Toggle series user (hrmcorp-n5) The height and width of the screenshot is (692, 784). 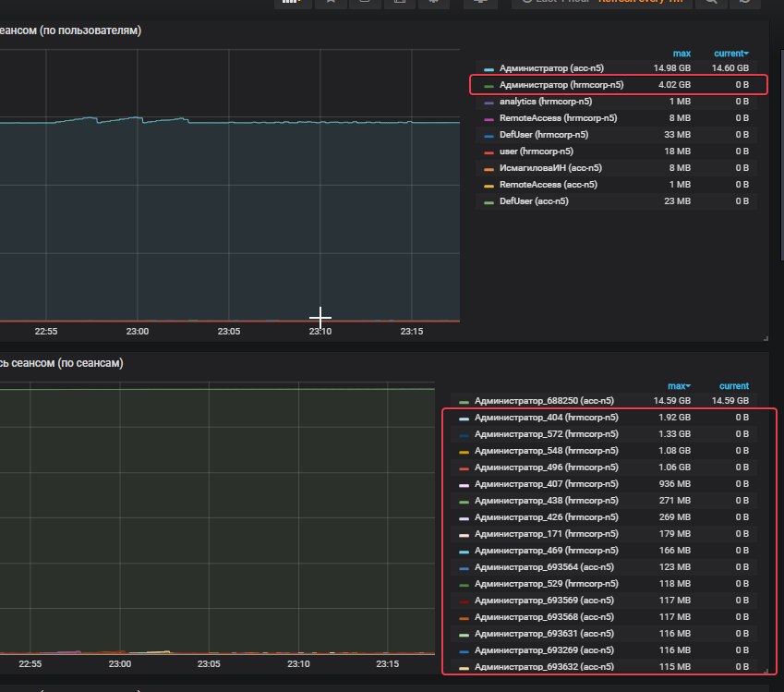click(x=536, y=152)
